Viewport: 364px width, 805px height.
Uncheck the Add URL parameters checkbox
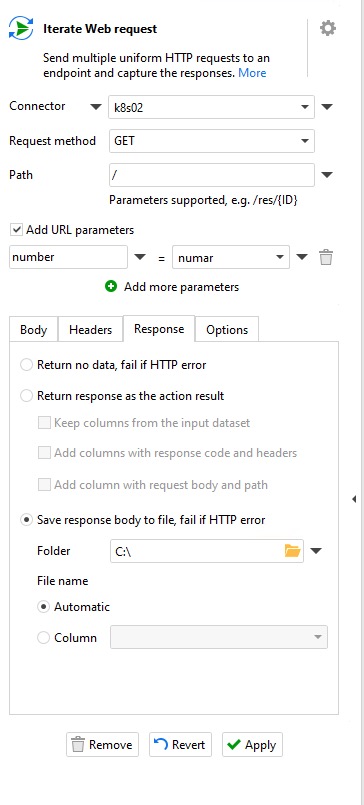coord(17,230)
